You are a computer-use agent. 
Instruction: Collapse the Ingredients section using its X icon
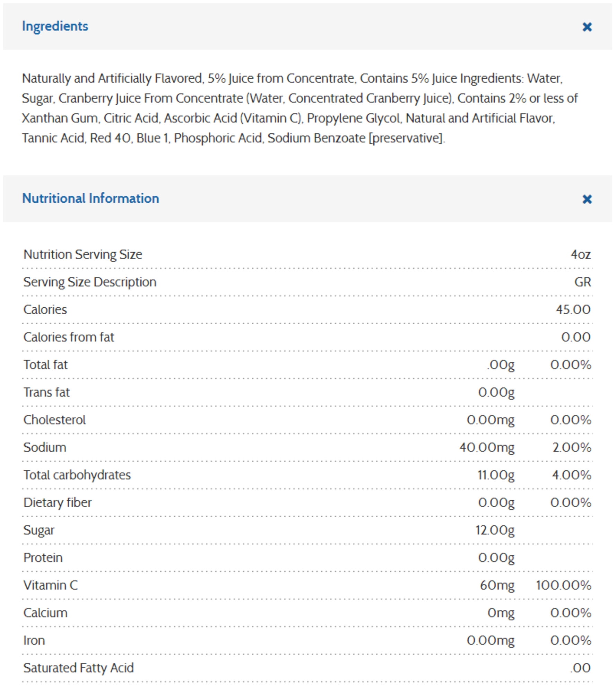(x=587, y=27)
